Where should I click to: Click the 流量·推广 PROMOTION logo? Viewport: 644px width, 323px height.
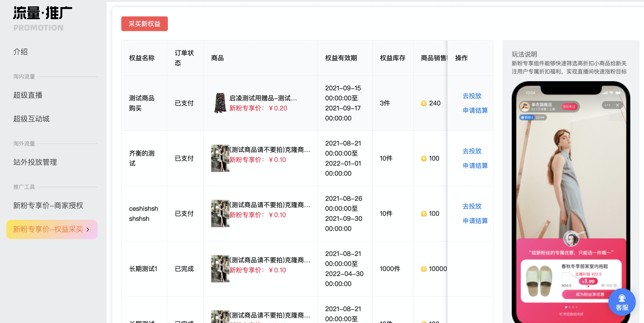tap(42, 19)
